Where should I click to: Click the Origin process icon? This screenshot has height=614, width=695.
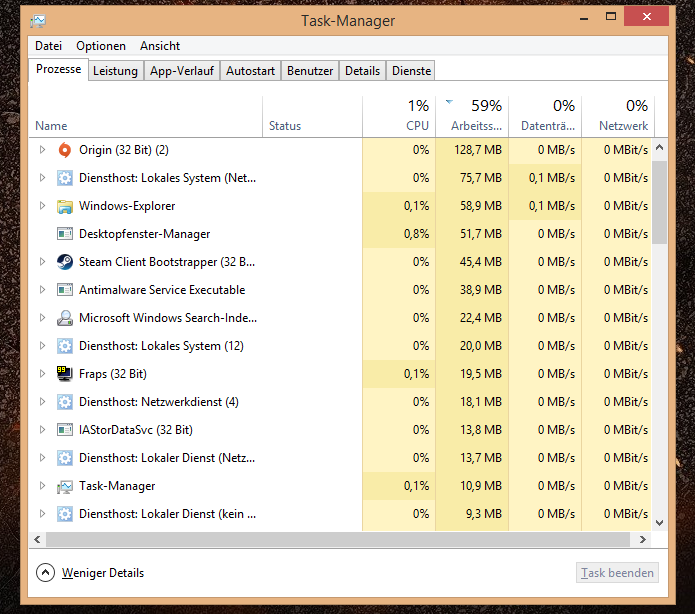65,150
